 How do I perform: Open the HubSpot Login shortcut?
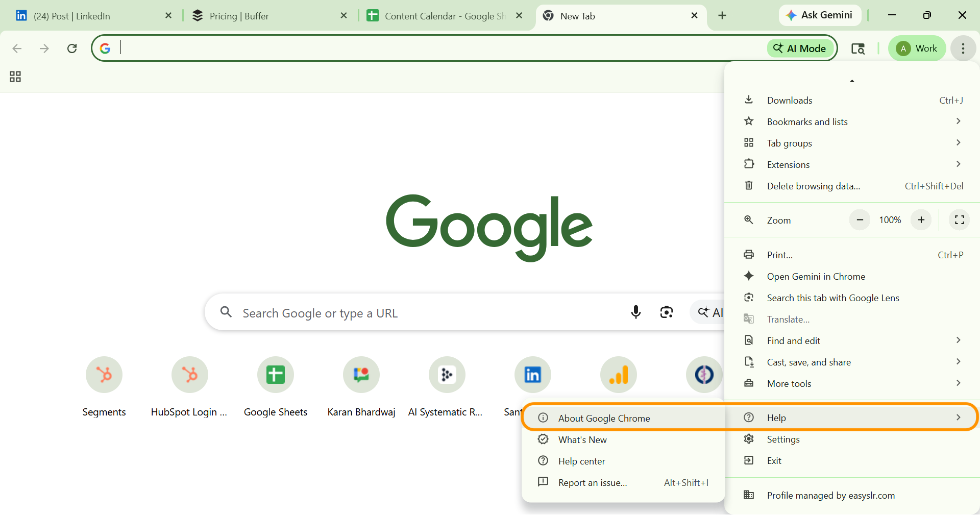[189, 375]
